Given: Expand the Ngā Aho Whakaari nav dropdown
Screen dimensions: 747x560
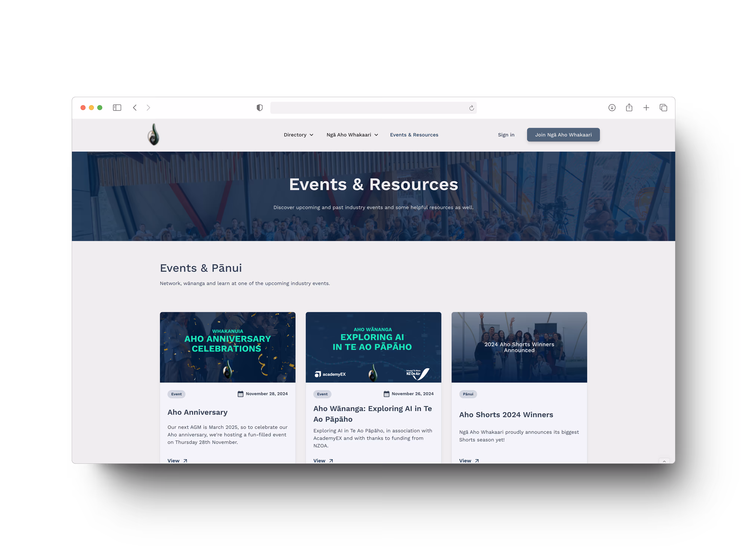Looking at the screenshot, I should (352, 135).
